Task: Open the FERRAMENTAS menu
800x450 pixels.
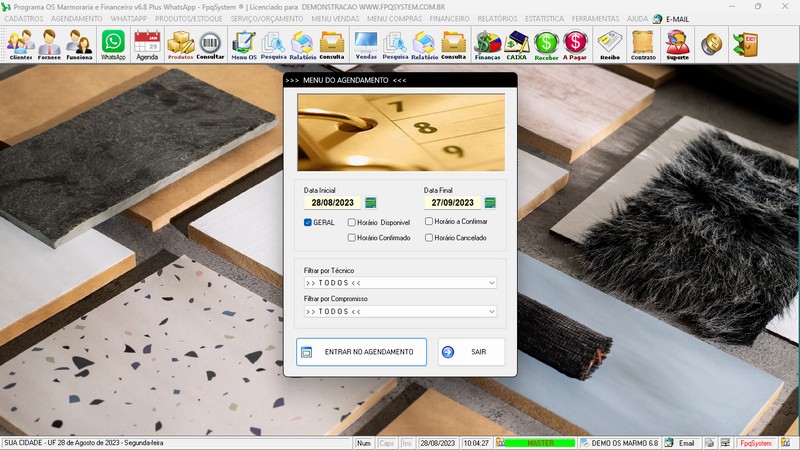Action: coord(595,19)
